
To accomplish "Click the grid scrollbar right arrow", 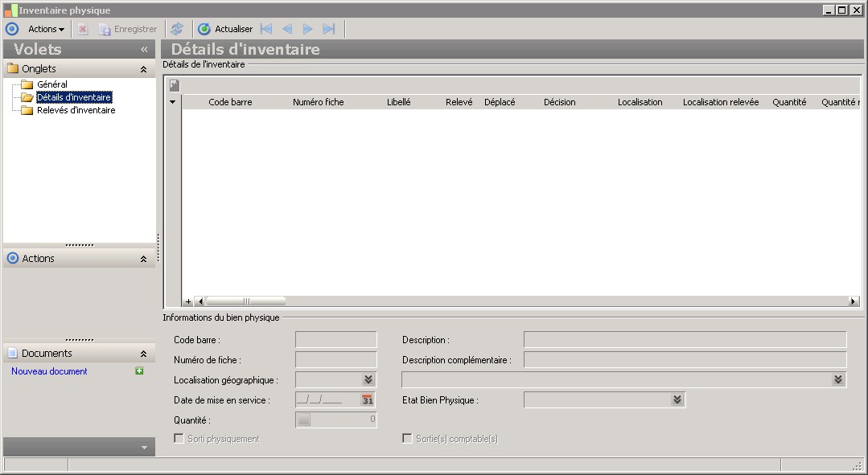I will tap(854, 301).
